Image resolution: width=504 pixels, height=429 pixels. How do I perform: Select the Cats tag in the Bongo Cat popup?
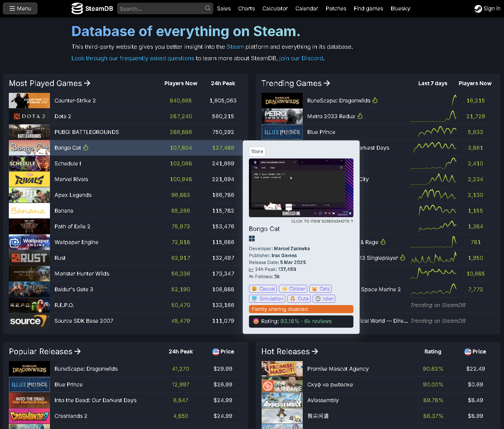(321, 289)
